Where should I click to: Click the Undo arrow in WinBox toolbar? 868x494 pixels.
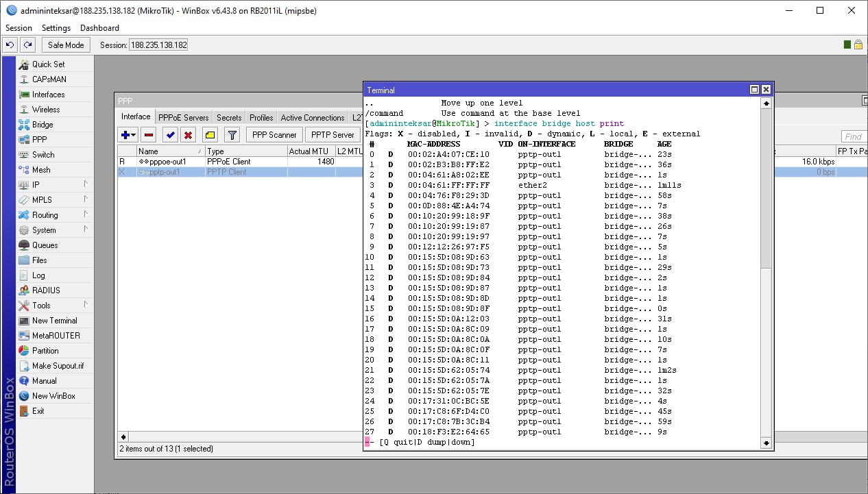pyautogui.click(x=10, y=45)
